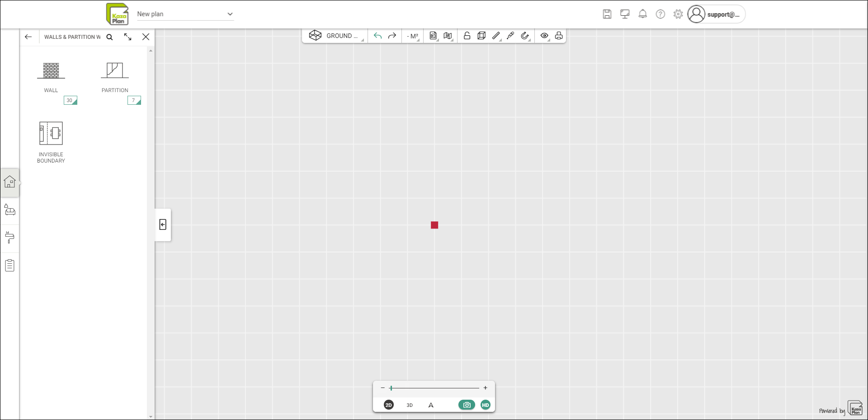
Task: Toggle the magnet snapping option
Action: coord(525,36)
